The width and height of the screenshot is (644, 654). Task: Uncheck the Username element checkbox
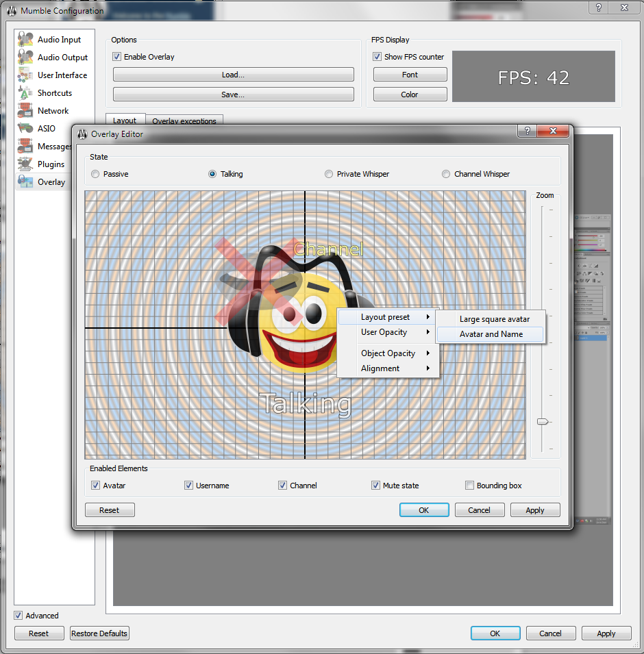click(x=188, y=486)
